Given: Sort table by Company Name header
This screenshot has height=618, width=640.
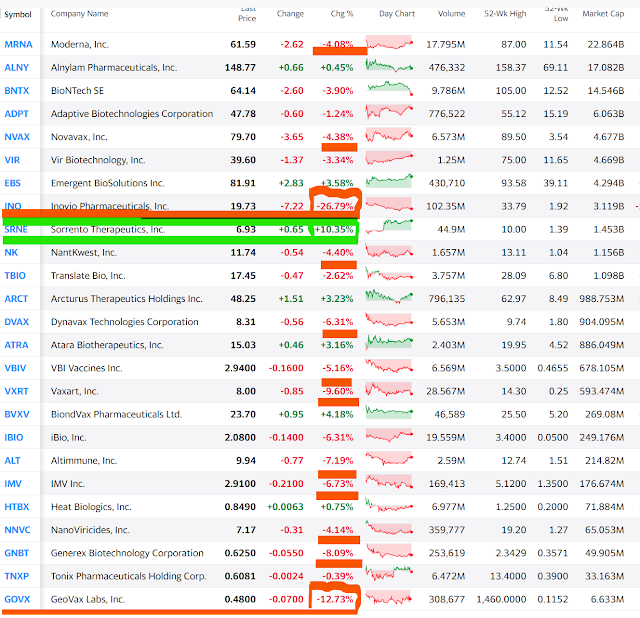Looking at the screenshot, I should [x=79, y=13].
